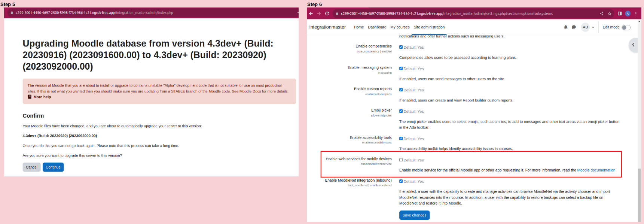
Task: Uncheck Enable MoodleNet integration checkbox
Action: click(401, 181)
